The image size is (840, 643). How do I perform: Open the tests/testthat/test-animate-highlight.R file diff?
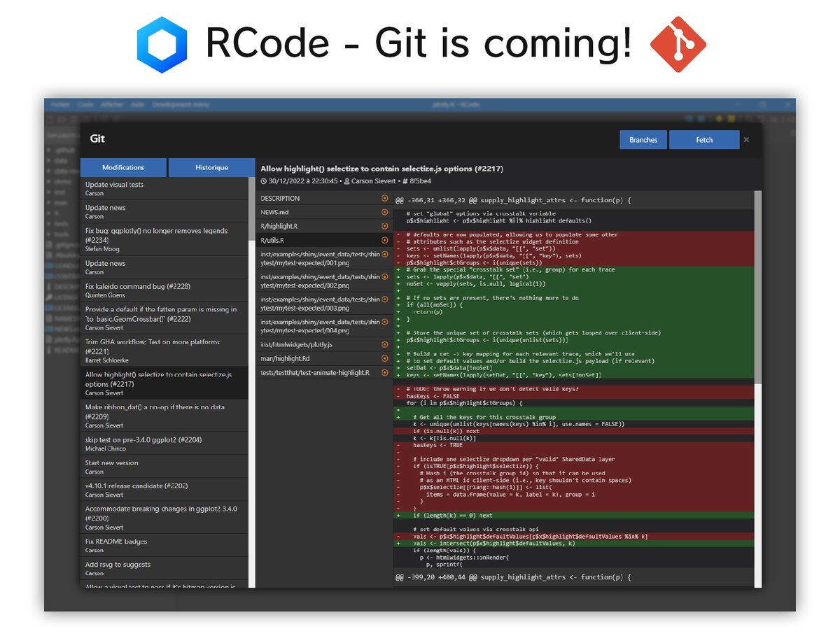(x=324, y=372)
